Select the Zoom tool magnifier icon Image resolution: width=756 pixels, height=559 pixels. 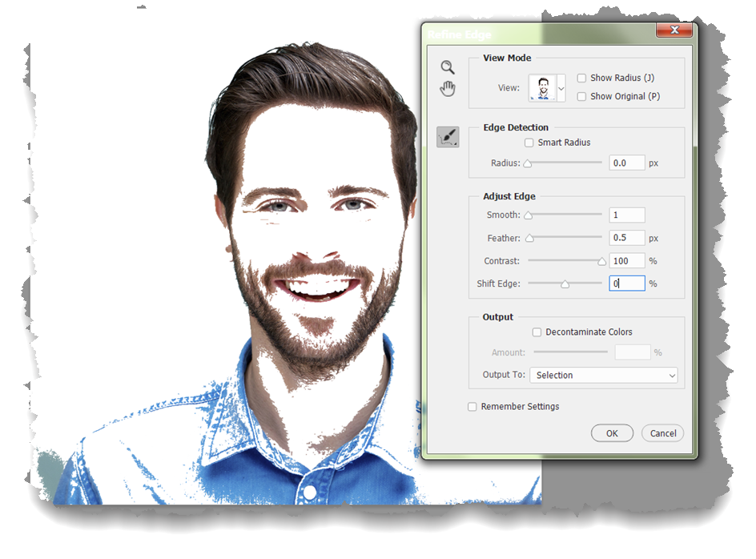pos(448,67)
